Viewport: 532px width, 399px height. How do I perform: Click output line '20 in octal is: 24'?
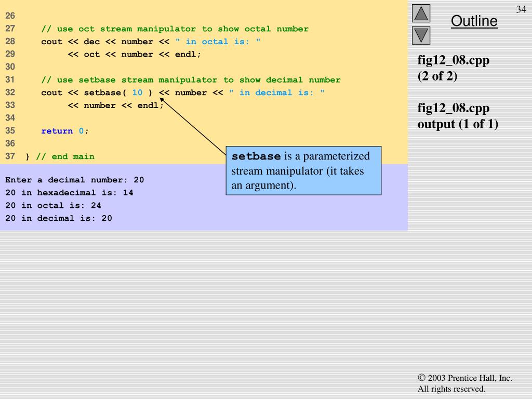pos(54,205)
